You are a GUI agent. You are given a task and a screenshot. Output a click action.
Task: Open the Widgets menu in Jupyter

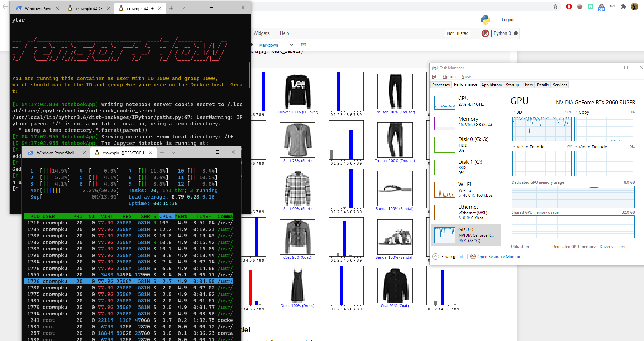261,33
